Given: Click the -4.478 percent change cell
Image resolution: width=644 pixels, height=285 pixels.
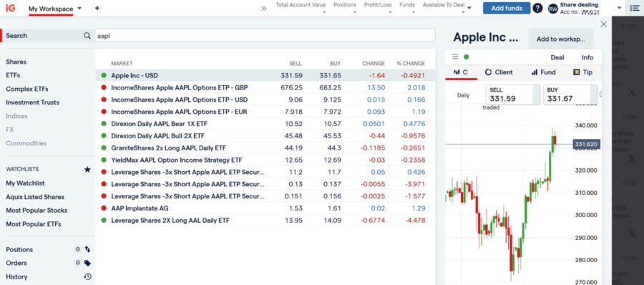Looking at the screenshot, I should tap(415, 221).
